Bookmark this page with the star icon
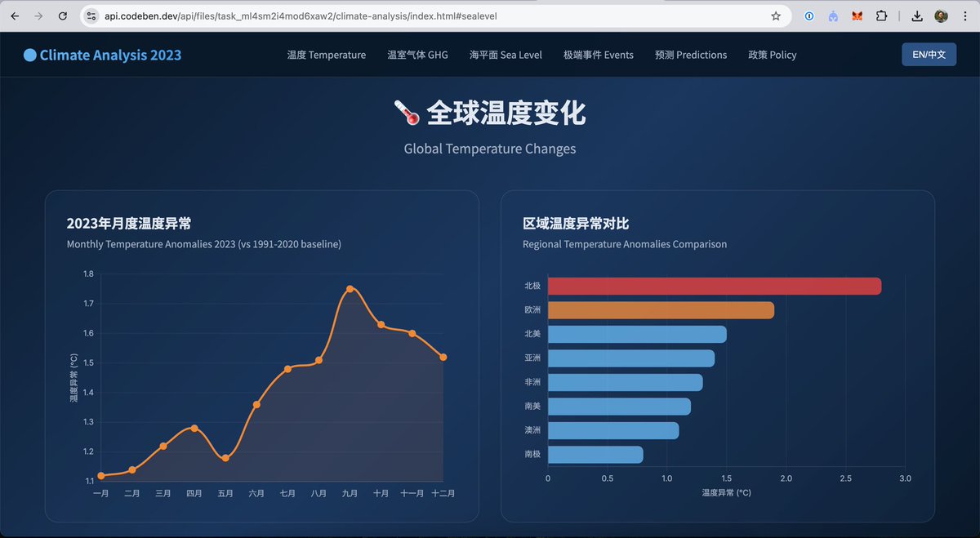Viewport: 980px width, 538px height. pyautogui.click(x=775, y=16)
